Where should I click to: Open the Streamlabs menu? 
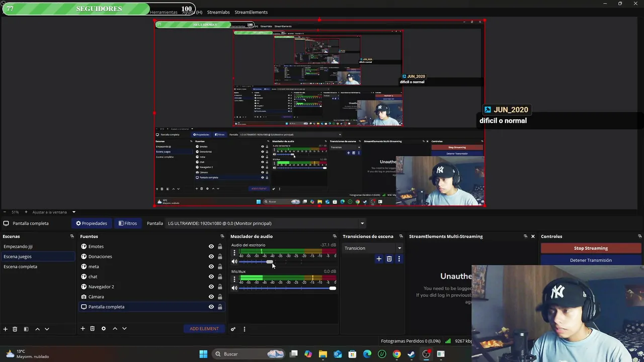click(218, 12)
